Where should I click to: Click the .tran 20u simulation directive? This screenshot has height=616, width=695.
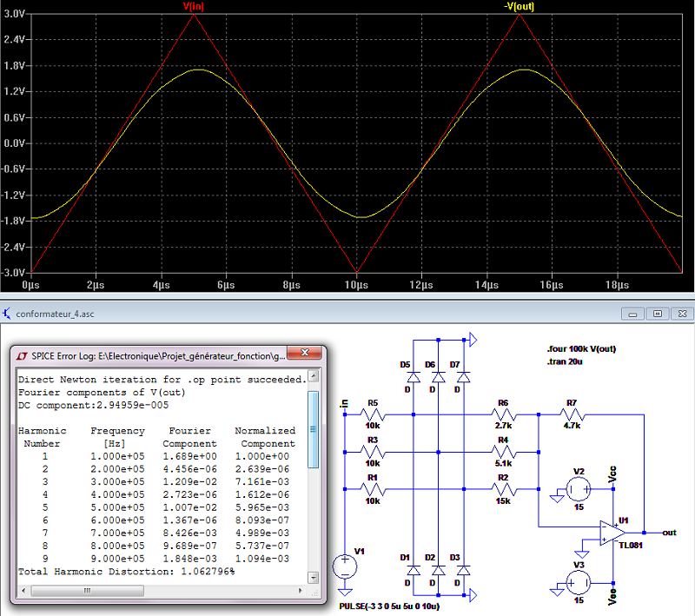click(x=564, y=361)
